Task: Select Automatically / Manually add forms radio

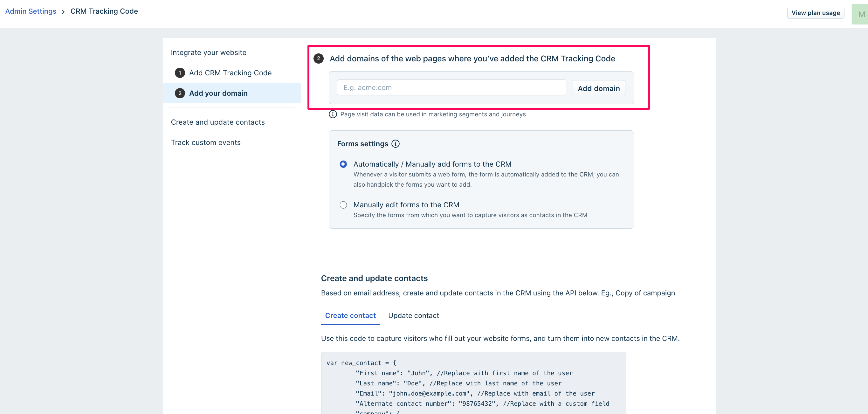Action: click(x=343, y=164)
